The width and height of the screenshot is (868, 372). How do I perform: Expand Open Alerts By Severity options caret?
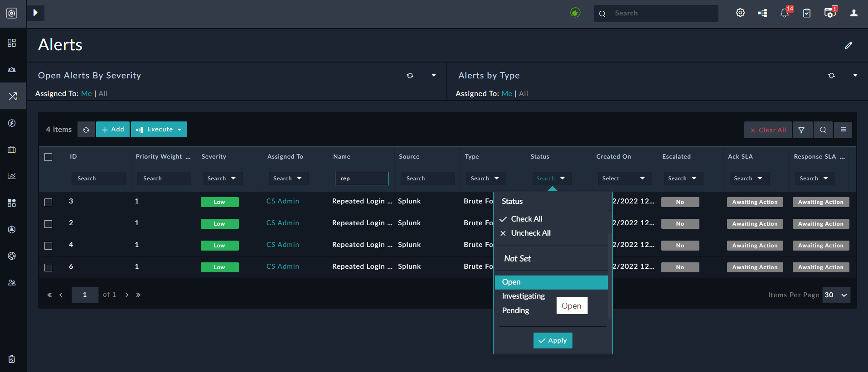click(434, 76)
